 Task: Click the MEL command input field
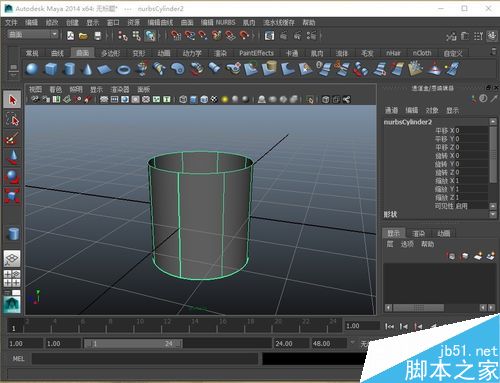[x=145, y=359]
